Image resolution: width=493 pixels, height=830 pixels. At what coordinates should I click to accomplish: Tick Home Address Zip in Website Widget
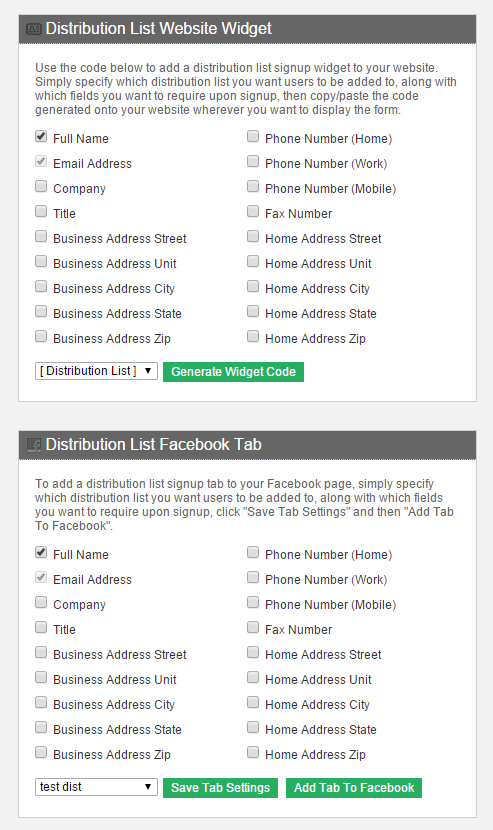[253, 336]
